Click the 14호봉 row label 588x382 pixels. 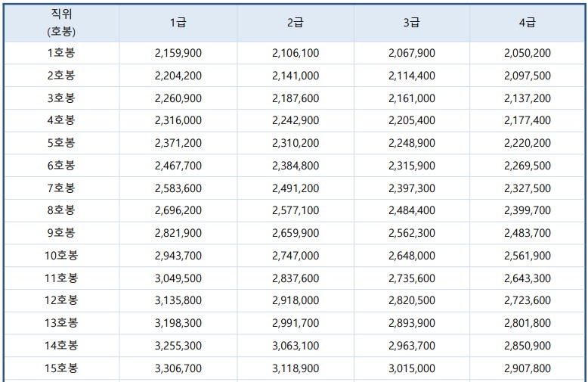(x=61, y=345)
